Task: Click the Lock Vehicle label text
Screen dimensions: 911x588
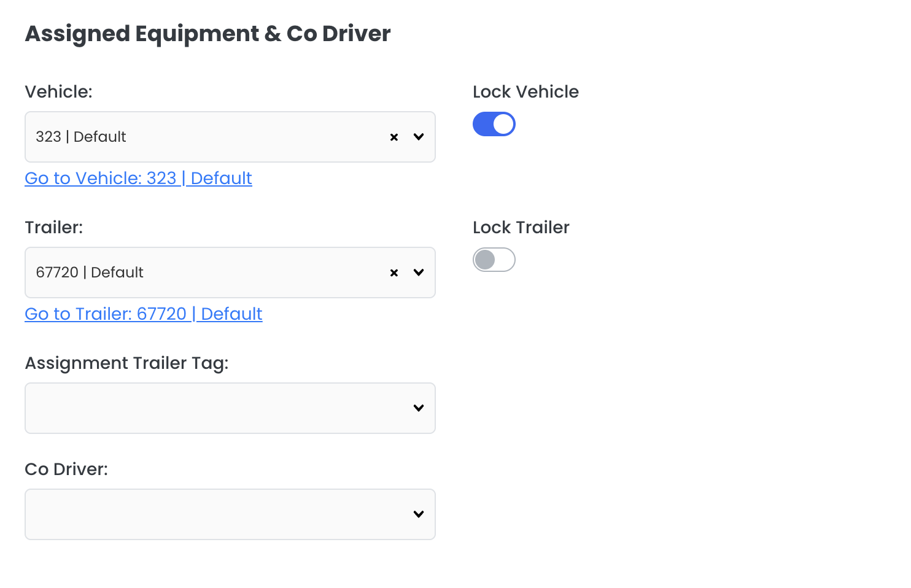Action: tap(525, 92)
